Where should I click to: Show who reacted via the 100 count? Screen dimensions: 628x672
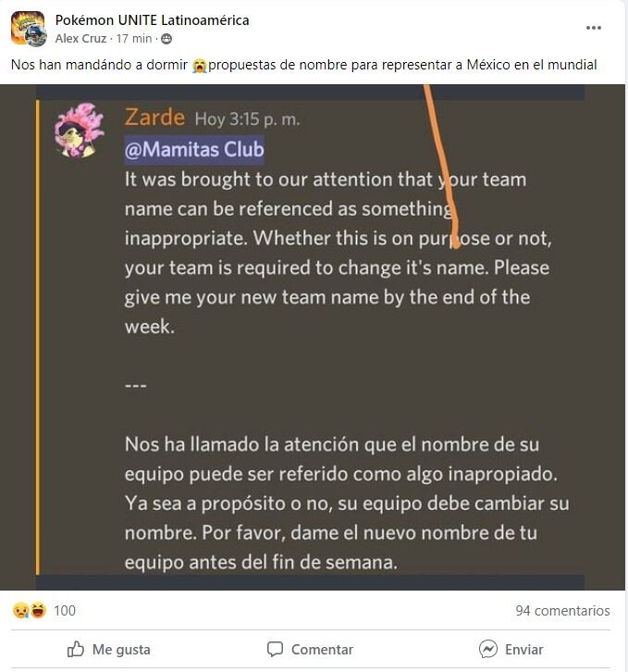point(65,610)
